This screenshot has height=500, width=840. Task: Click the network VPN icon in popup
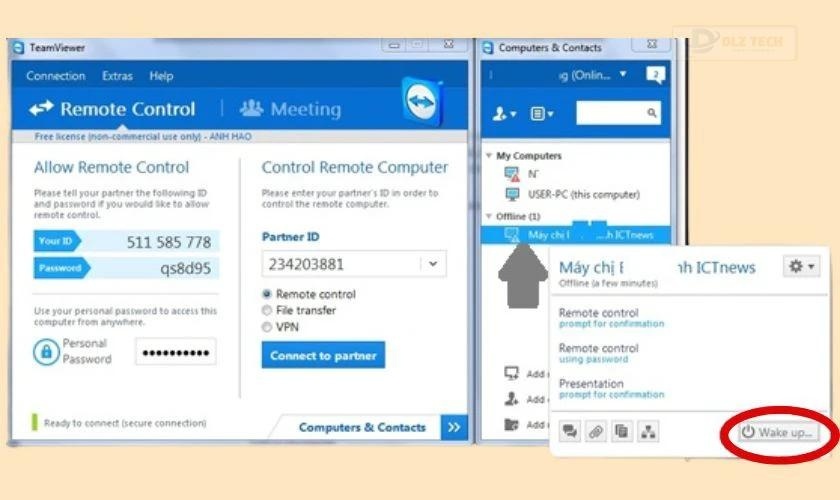click(x=648, y=431)
